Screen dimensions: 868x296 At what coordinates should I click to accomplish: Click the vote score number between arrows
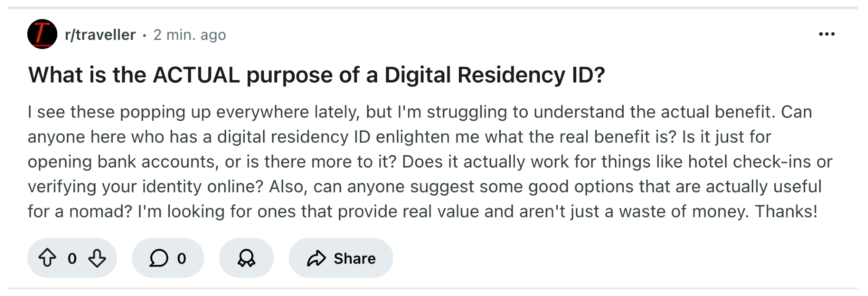tap(72, 259)
